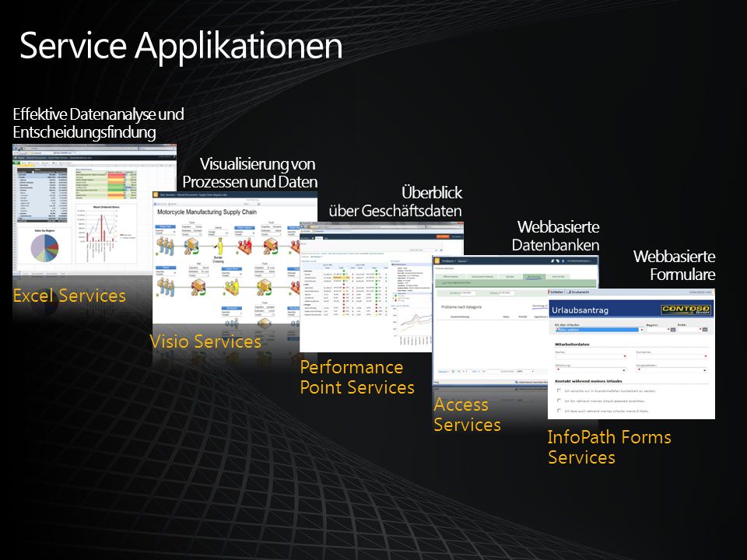Click the orange Visio Services icon in header
The width and height of the screenshot is (747, 560).
156,194
